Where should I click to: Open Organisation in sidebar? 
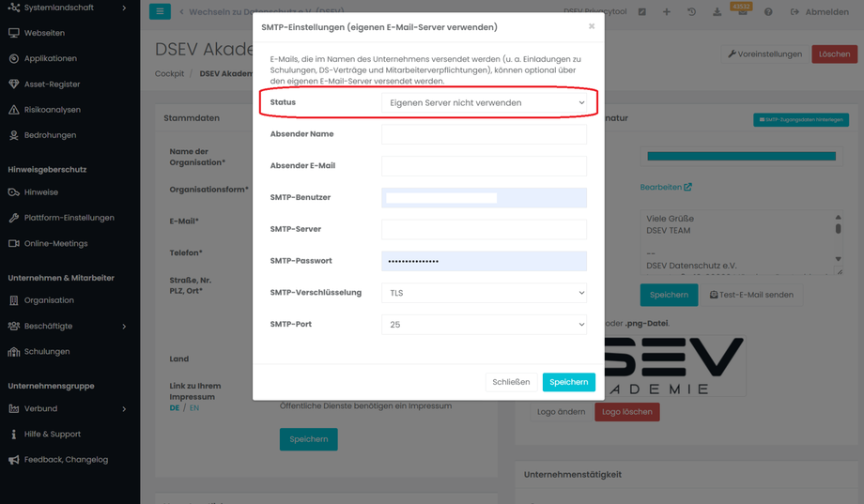[49, 300]
